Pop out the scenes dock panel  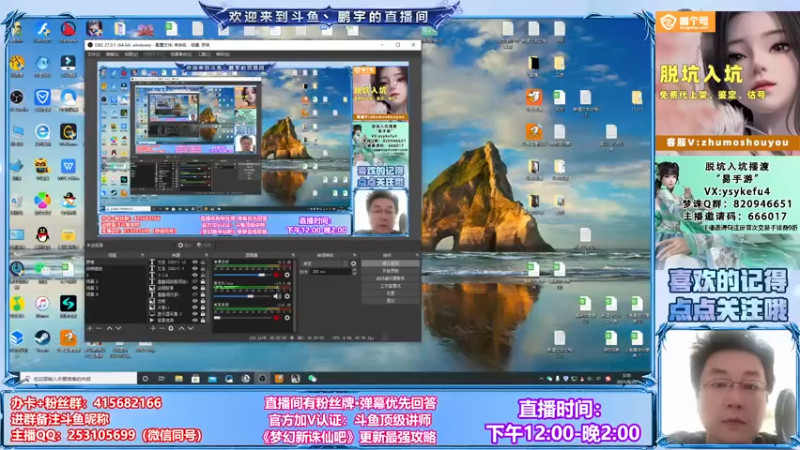click(142, 255)
